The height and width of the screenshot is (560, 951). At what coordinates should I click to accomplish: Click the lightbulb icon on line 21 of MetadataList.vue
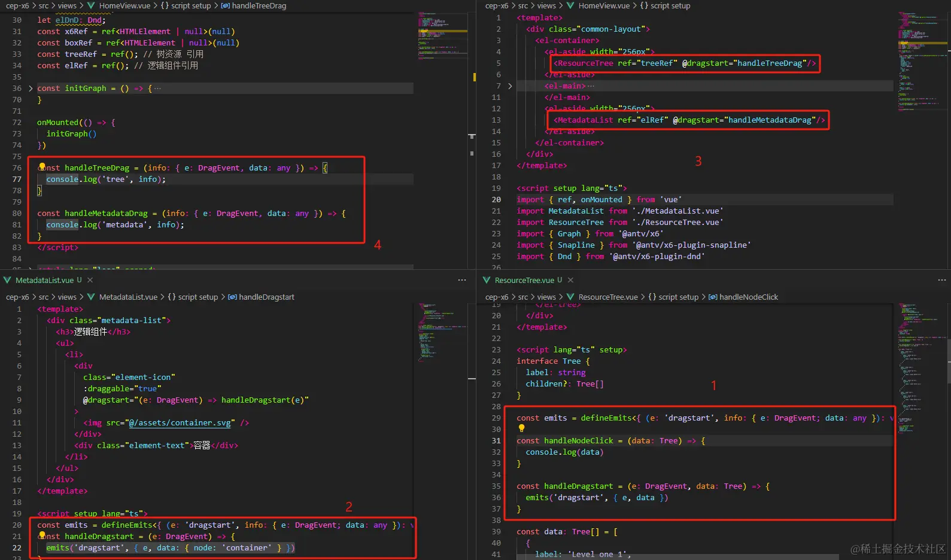[42, 535]
